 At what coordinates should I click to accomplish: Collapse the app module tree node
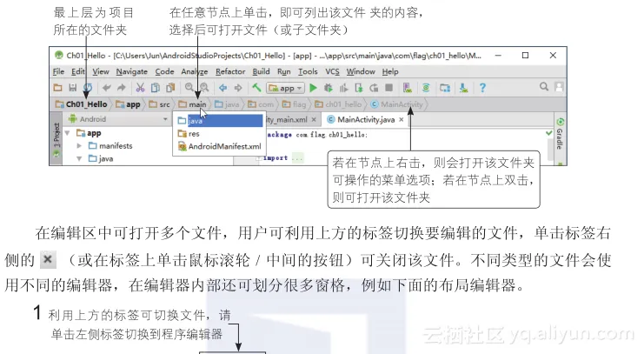click(68, 133)
